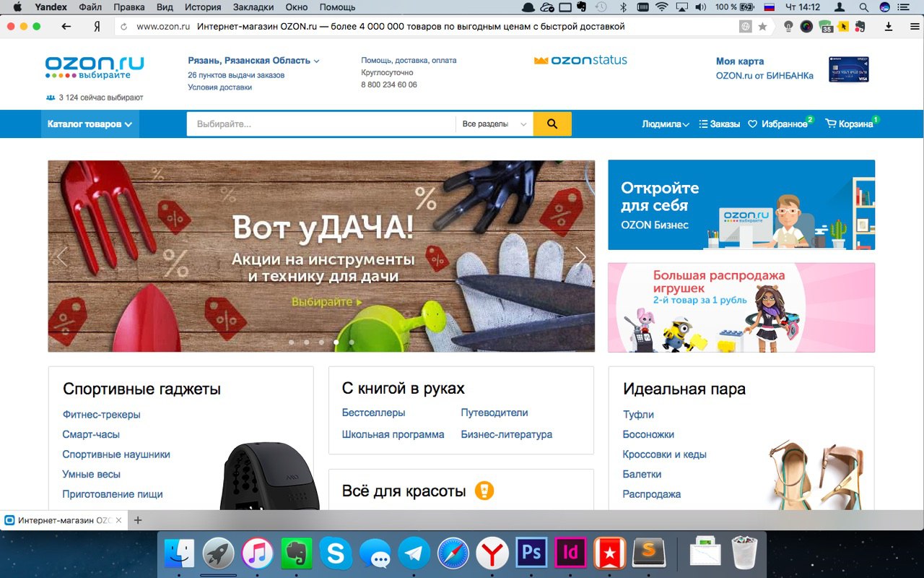Viewport: 924px width, 578px height.
Task: Open browser downloads arrow icon
Action: pyautogui.click(x=889, y=27)
